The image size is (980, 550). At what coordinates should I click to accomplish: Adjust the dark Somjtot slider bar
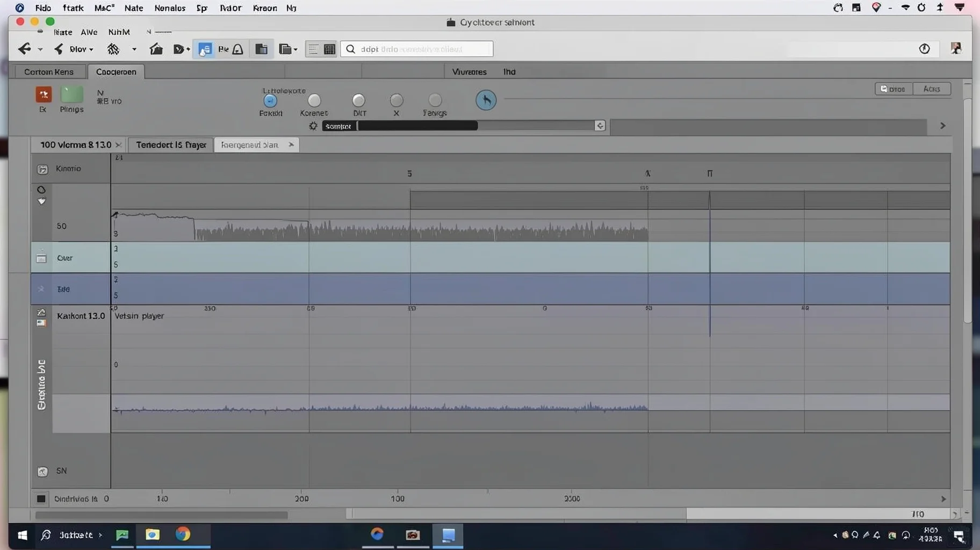(x=417, y=126)
